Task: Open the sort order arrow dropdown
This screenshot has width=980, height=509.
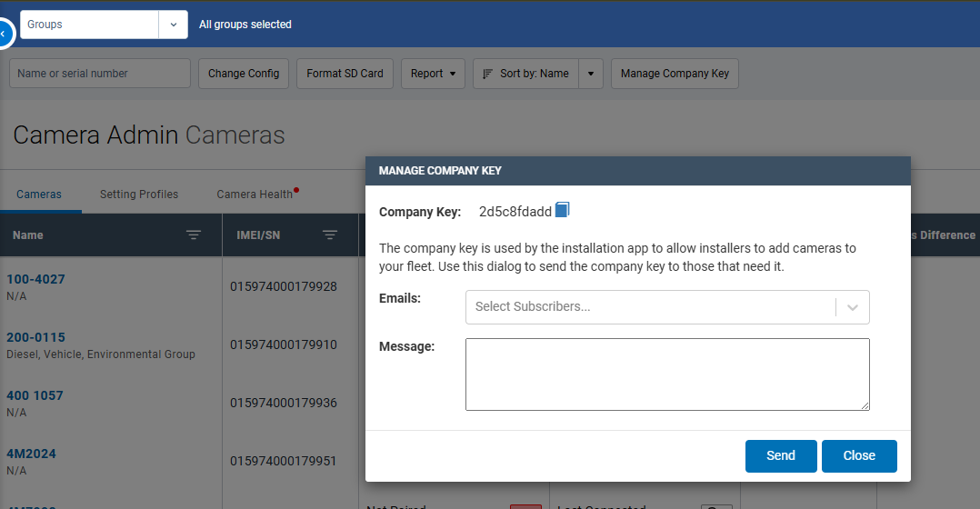Action: pos(591,74)
